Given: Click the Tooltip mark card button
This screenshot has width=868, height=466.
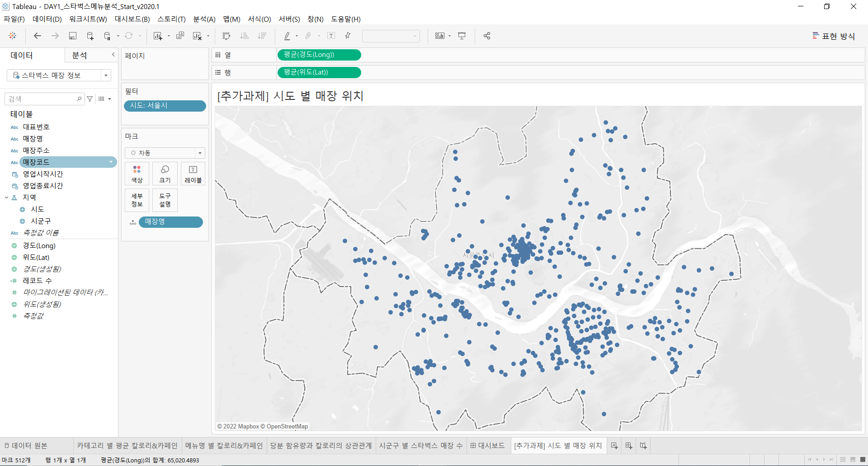Looking at the screenshot, I should (165, 200).
